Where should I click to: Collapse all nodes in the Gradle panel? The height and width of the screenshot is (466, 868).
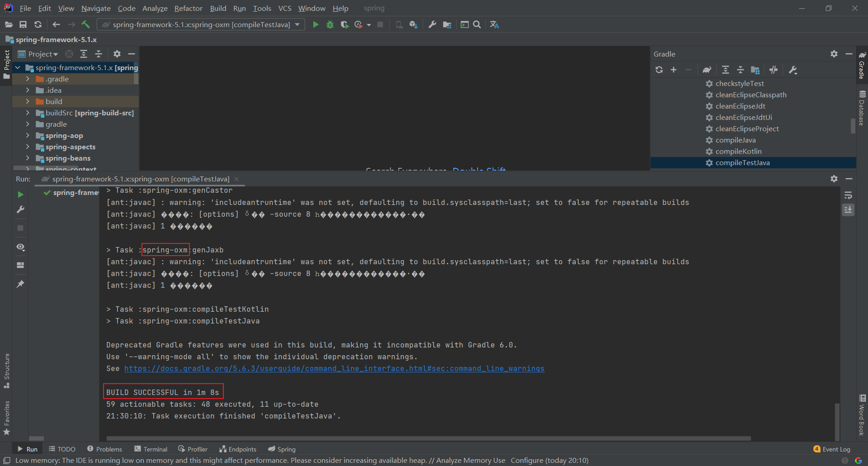740,70
